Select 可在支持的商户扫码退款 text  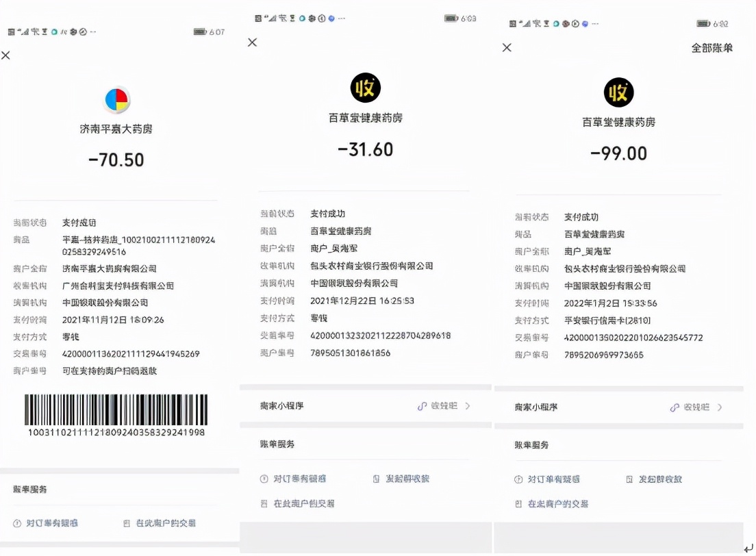110,371
